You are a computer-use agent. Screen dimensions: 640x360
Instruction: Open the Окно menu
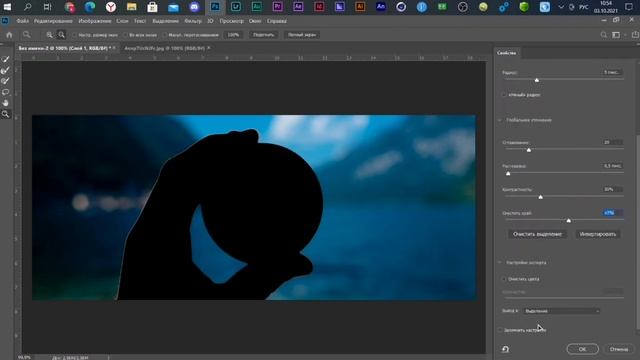pos(255,21)
